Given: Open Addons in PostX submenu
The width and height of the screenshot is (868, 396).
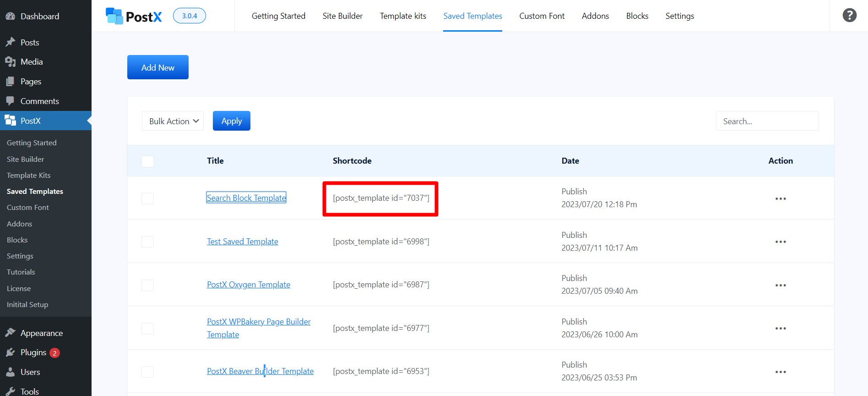Looking at the screenshot, I should pos(20,224).
